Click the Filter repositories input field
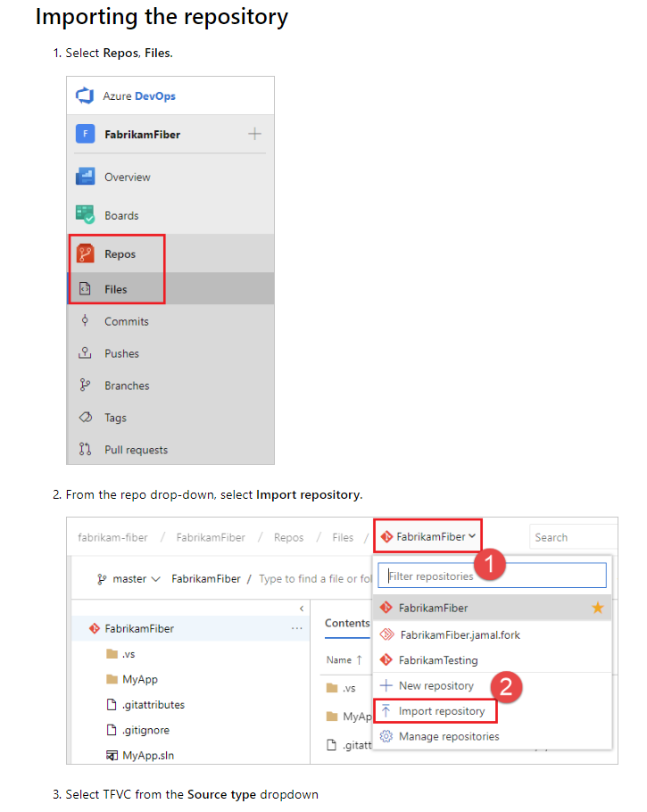 (491, 576)
